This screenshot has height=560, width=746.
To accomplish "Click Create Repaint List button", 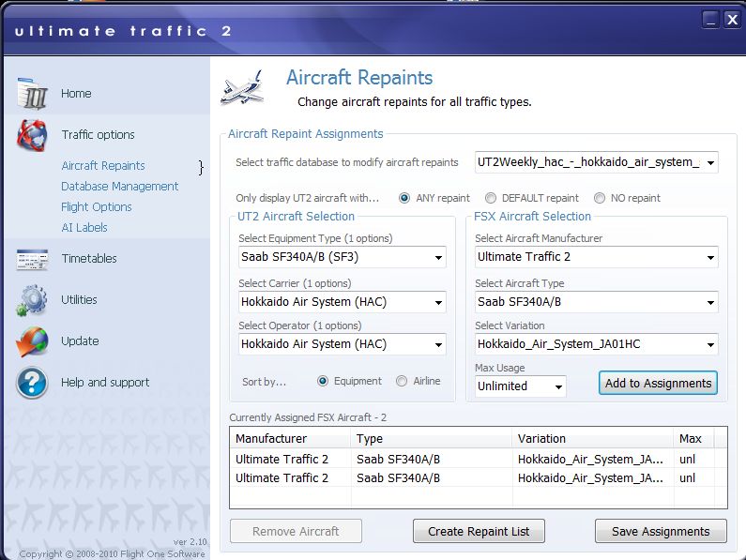I will pos(479,531).
